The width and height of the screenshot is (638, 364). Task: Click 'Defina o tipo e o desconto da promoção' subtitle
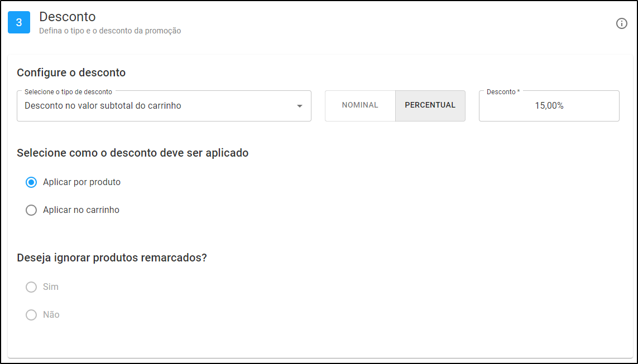110,31
